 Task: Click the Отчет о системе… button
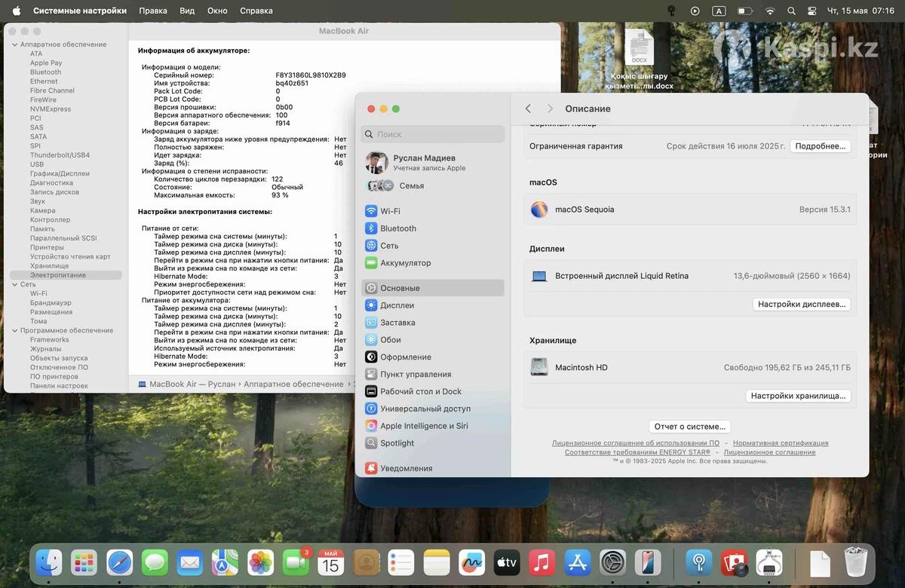[689, 427]
